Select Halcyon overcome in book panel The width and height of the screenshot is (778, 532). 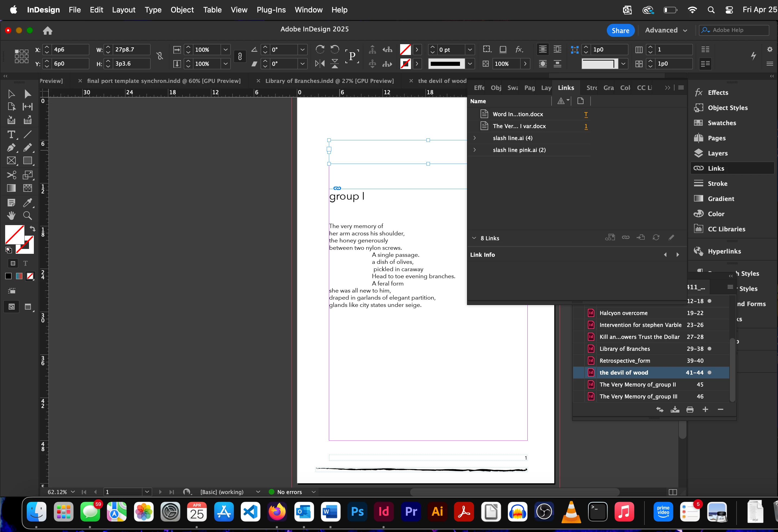coord(623,313)
